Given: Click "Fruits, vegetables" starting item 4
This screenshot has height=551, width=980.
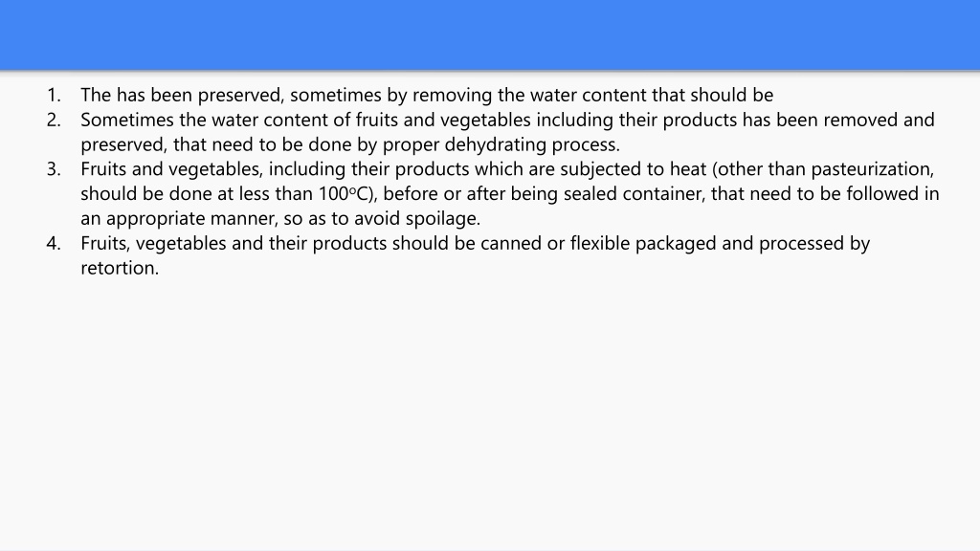Looking at the screenshot, I should [153, 244].
